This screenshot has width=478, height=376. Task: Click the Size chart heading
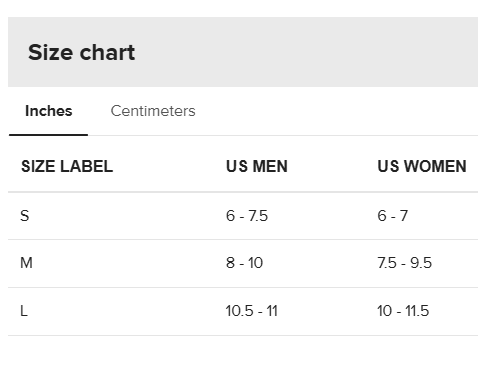[x=82, y=52]
